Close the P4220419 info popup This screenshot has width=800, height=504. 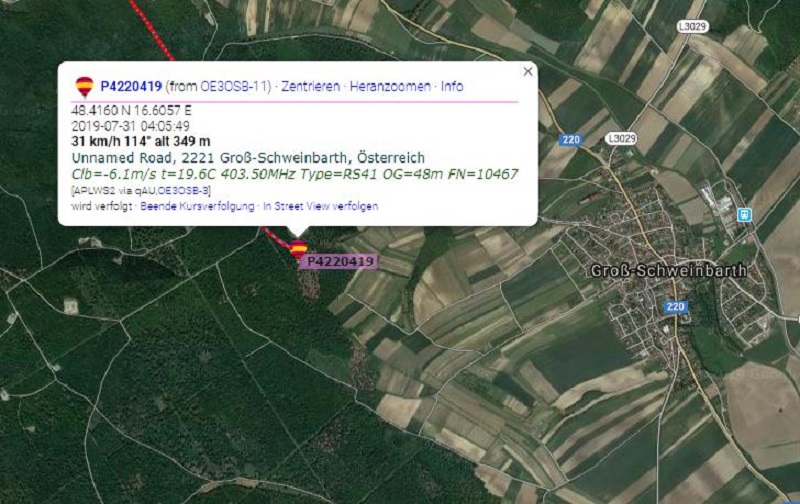[528, 71]
